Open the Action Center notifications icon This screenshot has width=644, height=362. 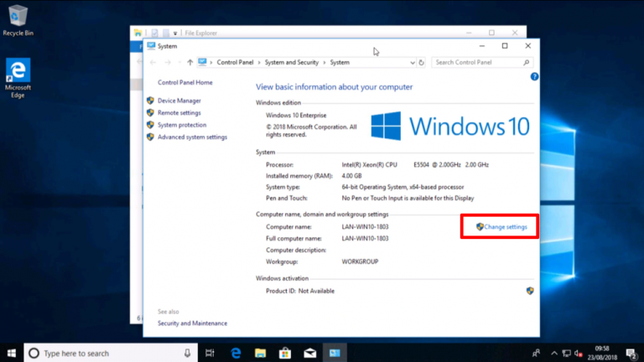(631, 353)
